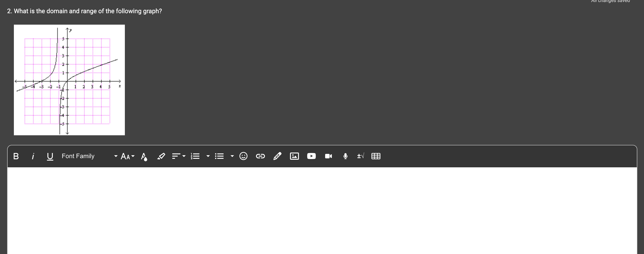Expand numbered list style options

(x=208, y=156)
